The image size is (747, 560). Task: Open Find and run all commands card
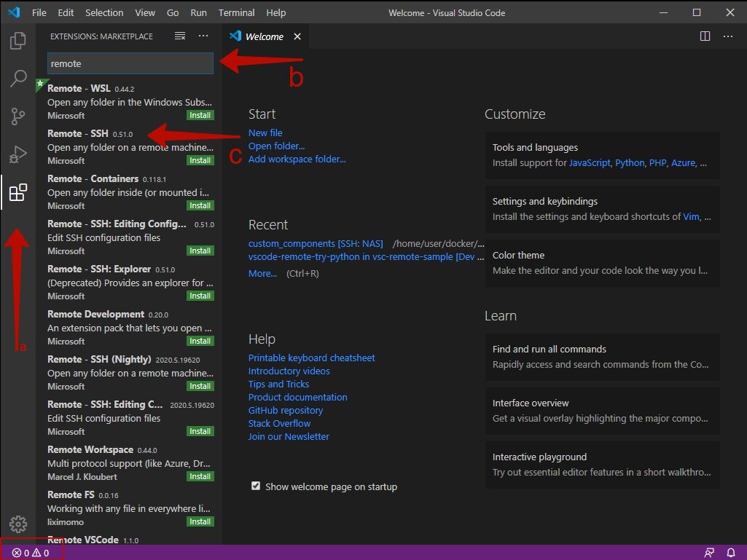602,357
